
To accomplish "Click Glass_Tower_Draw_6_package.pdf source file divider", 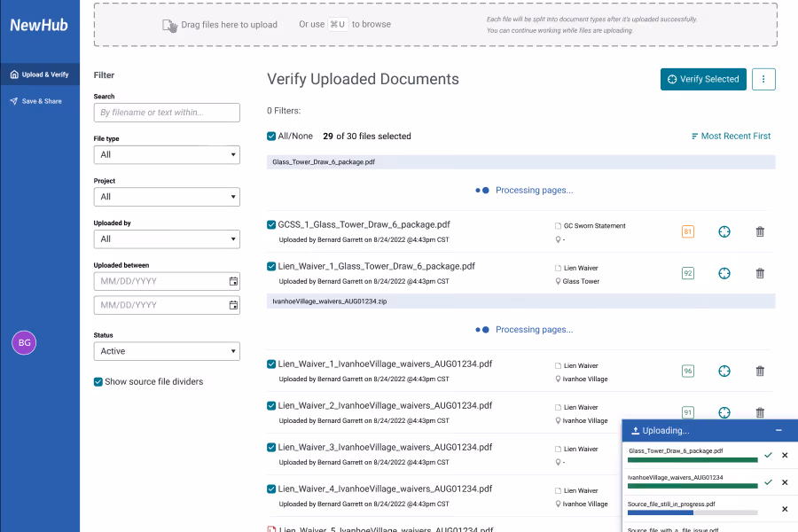I will [x=521, y=162].
